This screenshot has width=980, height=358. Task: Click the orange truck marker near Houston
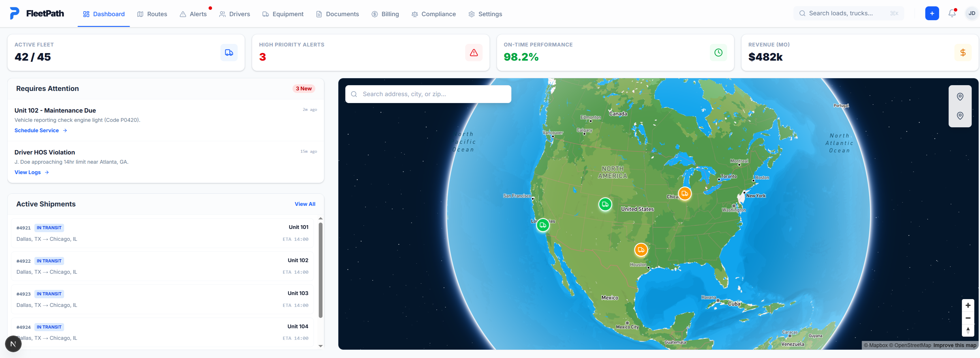pyautogui.click(x=641, y=250)
